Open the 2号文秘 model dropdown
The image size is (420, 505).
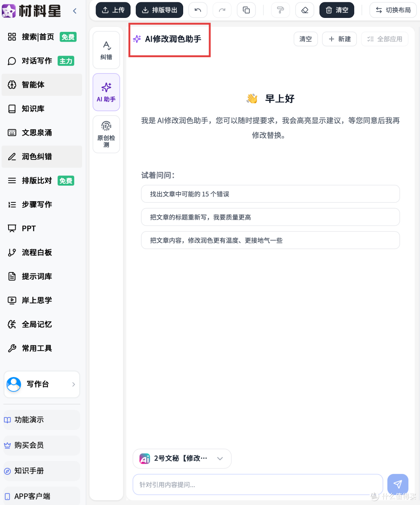[182, 459]
